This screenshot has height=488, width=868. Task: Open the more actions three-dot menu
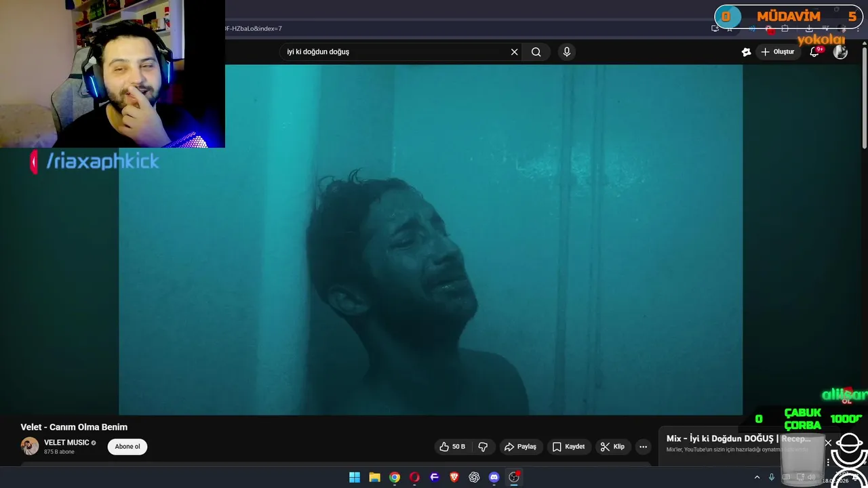pos(643,447)
